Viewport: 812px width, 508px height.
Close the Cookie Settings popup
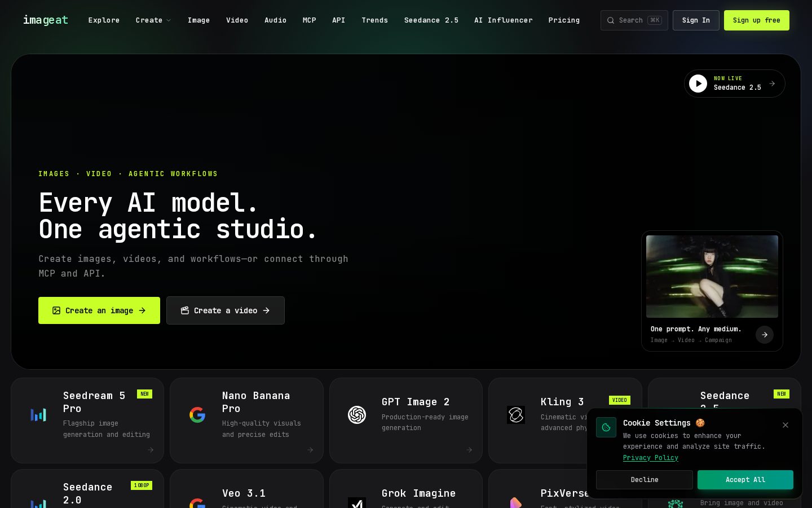coord(785,425)
